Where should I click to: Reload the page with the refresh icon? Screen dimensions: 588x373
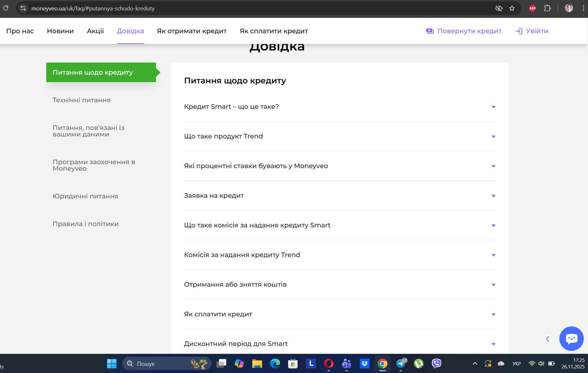[x=6, y=8]
